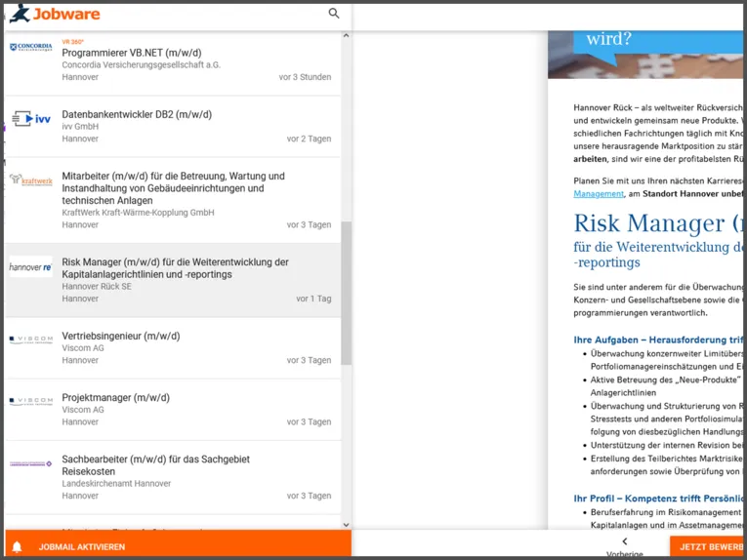Activate Jobmail via orange bar
This screenshot has width=747, height=560.
point(178,543)
